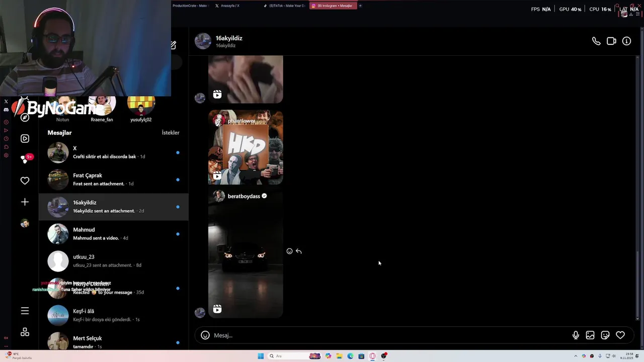The width and height of the screenshot is (644, 362).
Task: React with emoji to beratboydass reel
Action: [x=289, y=251]
